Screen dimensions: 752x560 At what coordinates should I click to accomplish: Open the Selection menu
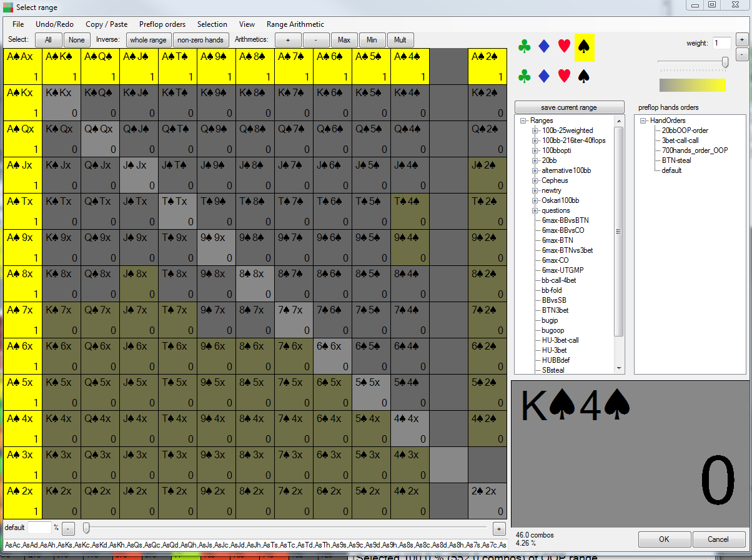point(212,24)
